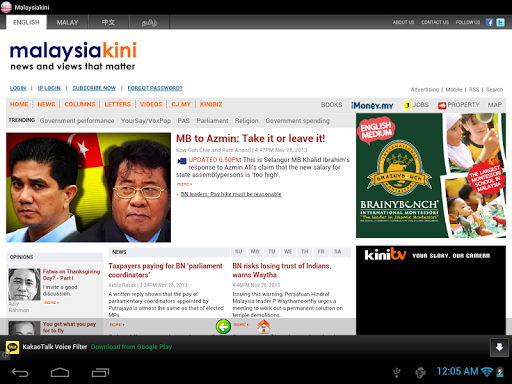Open the VIDEOS menu item
Screen dimensions: 512x384
click(151, 104)
